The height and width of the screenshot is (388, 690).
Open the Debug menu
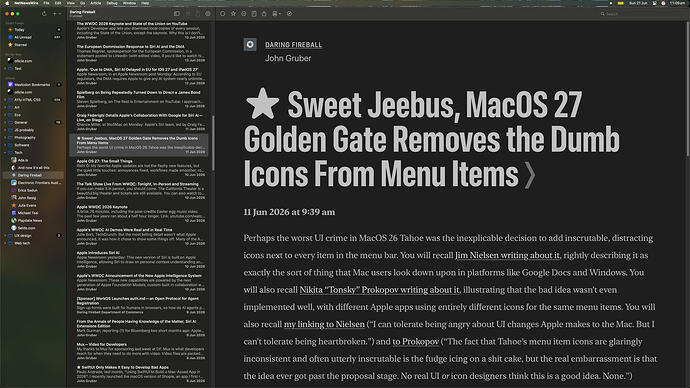click(x=112, y=3)
